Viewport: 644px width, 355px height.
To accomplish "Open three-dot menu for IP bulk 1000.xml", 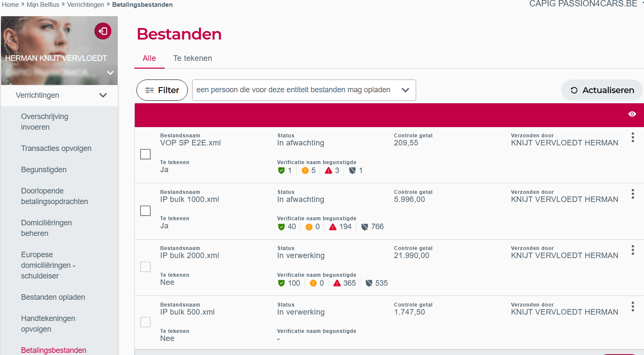I will [x=633, y=194].
